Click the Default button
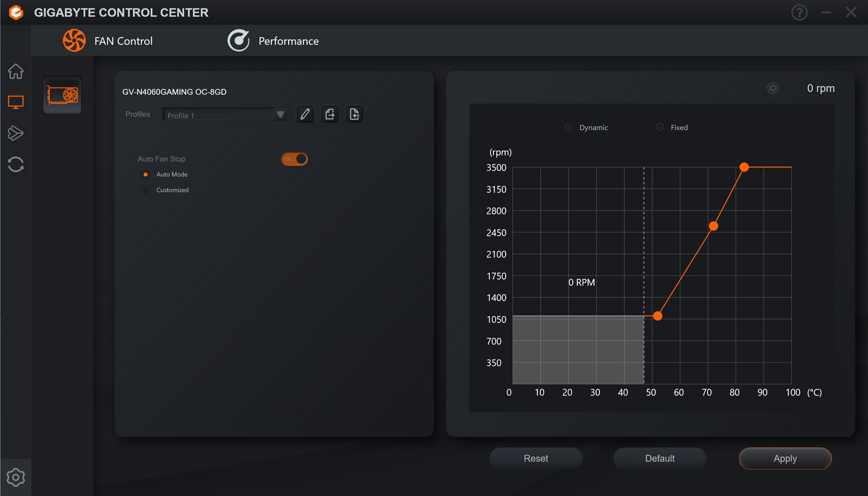The image size is (868, 496). [660, 459]
